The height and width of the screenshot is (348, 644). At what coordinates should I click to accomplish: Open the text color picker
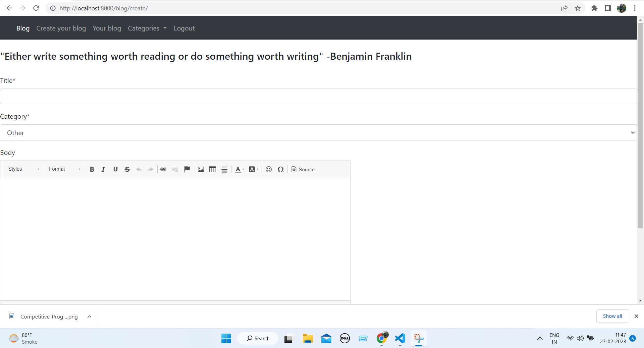[x=239, y=169]
